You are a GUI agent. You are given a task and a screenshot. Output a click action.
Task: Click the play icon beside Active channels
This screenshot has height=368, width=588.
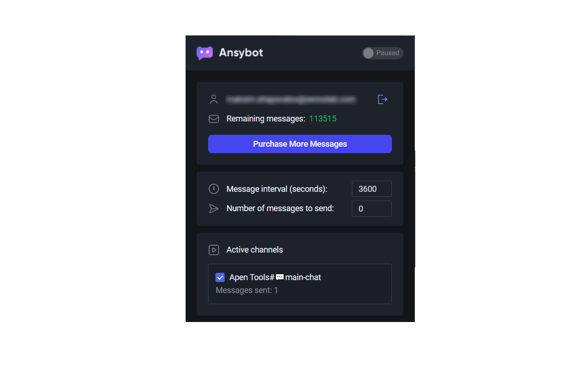click(x=214, y=250)
